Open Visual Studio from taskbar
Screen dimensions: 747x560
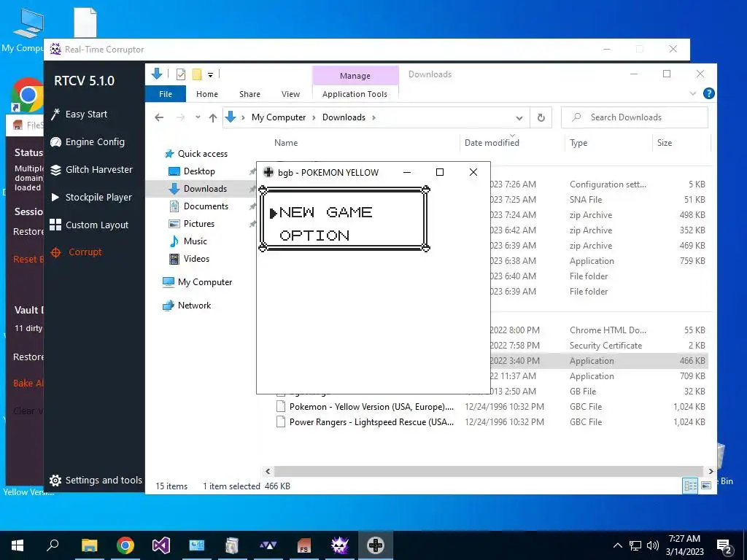click(x=161, y=545)
